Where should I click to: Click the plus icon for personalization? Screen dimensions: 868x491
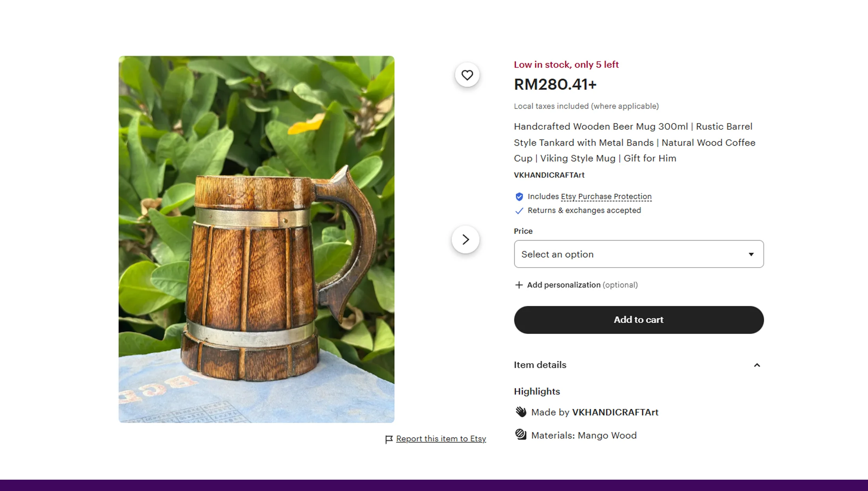tap(519, 285)
